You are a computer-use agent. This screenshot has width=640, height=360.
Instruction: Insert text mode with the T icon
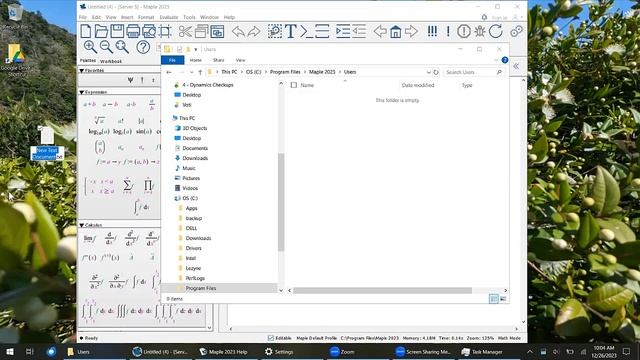tap(291, 31)
